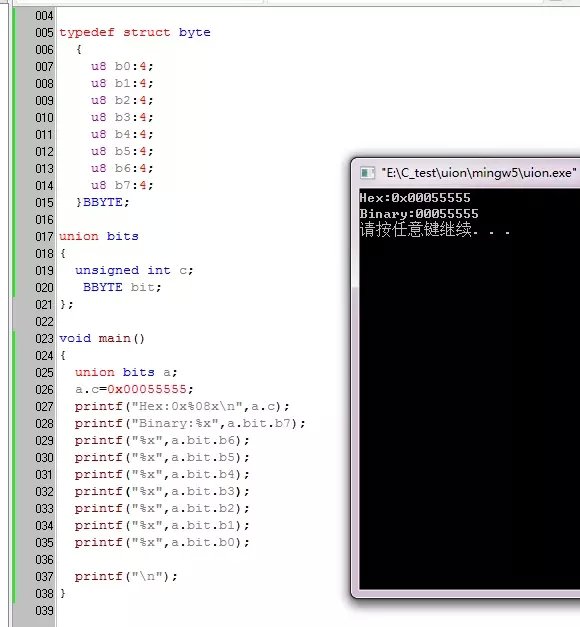Screen dimensions: 580x627
Task: Place cursor on BBYTE after closing brace
Action: coord(102,202)
